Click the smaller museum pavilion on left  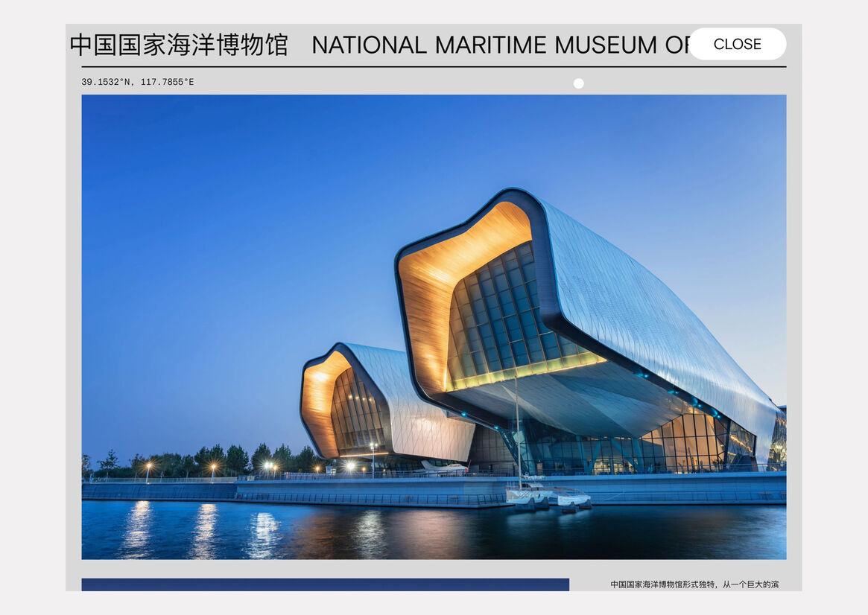click(373, 406)
